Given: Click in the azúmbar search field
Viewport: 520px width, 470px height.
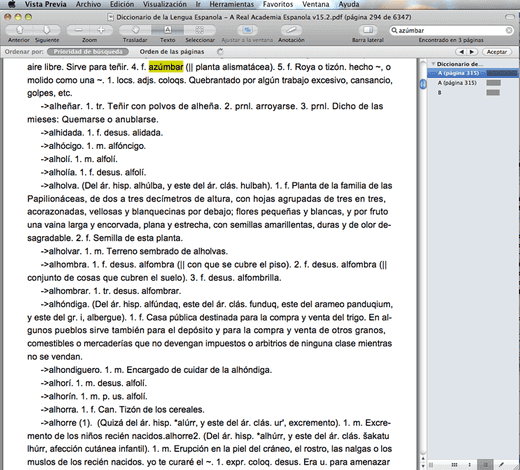Looking at the screenshot, I should click(x=451, y=30).
